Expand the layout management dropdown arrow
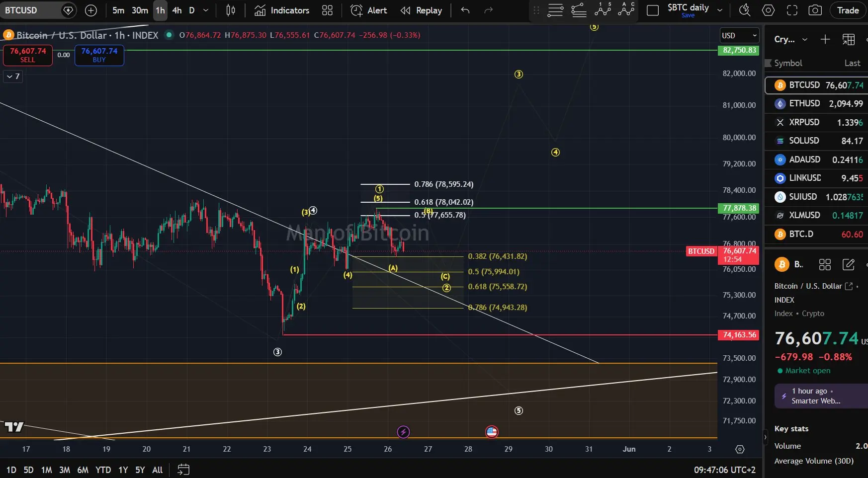 [719, 10]
